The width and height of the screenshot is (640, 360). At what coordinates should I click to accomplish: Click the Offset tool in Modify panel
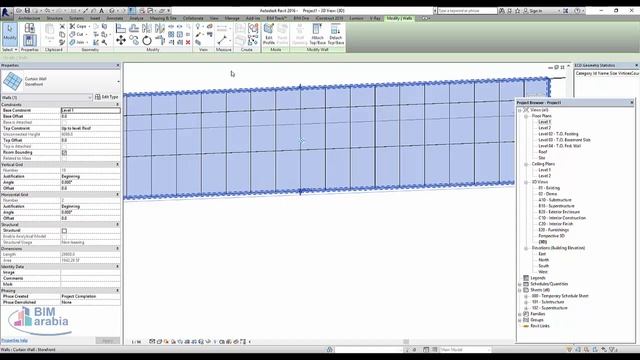click(134, 28)
